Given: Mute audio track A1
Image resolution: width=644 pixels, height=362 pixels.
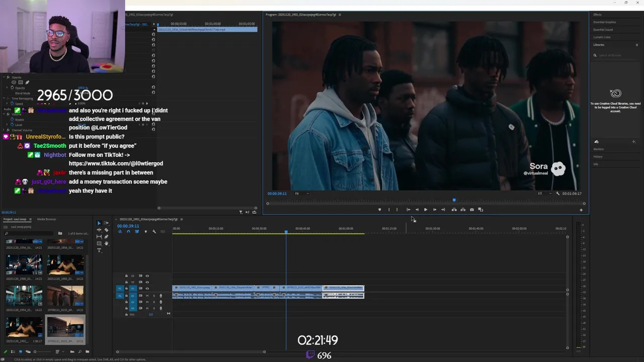Looking at the screenshot, I should [147, 296].
